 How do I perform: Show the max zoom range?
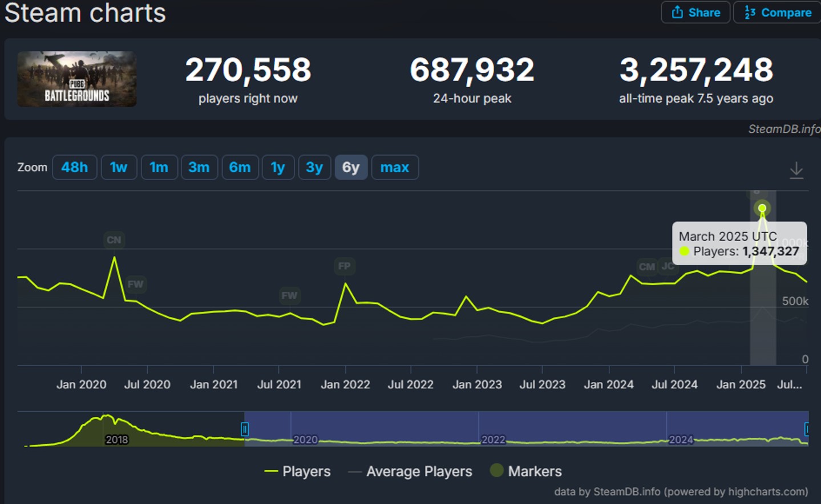point(395,168)
